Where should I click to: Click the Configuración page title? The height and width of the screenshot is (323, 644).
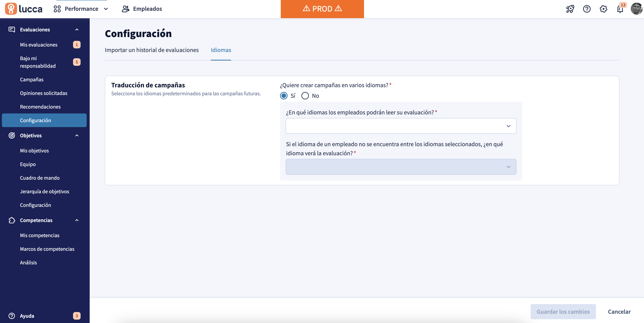[138, 33]
